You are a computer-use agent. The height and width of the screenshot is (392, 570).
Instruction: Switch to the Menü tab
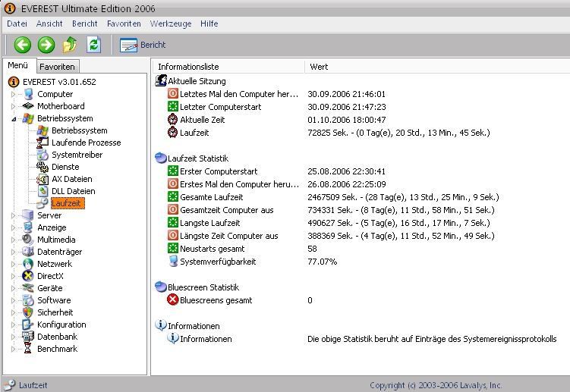pos(17,65)
